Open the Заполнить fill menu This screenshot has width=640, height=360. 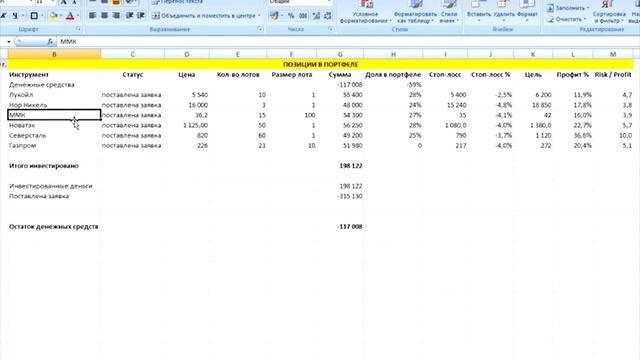tap(567, 8)
